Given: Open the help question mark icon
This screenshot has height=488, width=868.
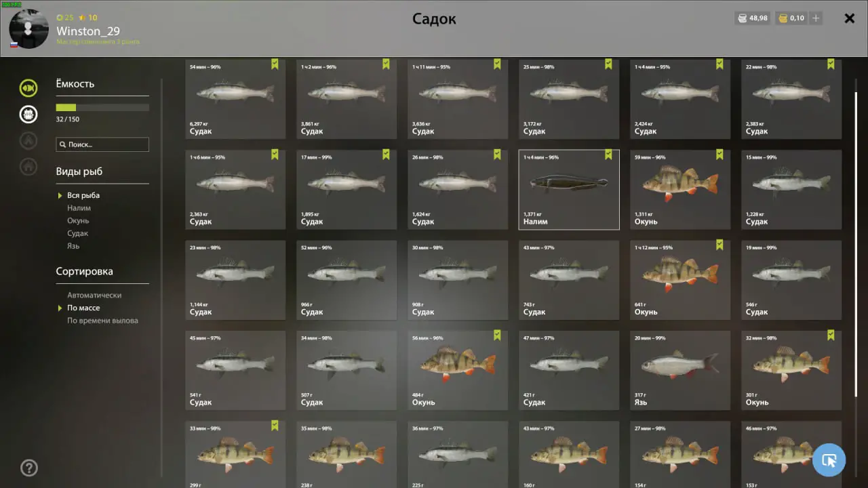Looking at the screenshot, I should [x=29, y=468].
